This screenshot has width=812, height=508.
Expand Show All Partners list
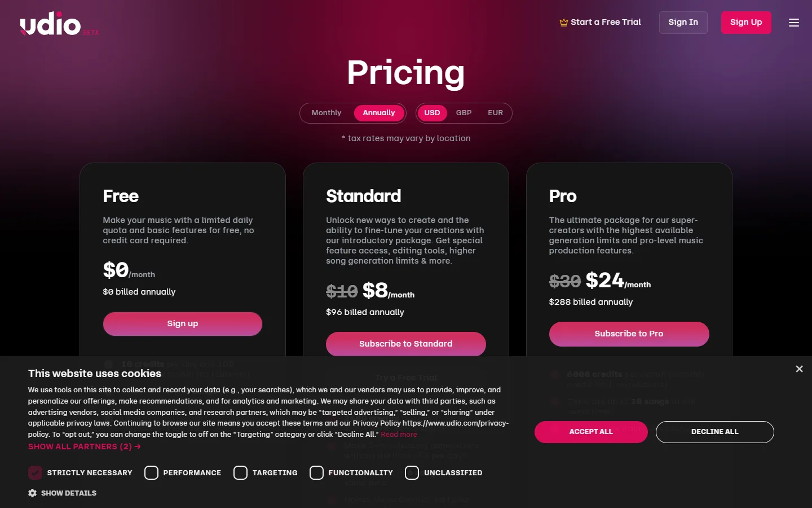point(85,446)
